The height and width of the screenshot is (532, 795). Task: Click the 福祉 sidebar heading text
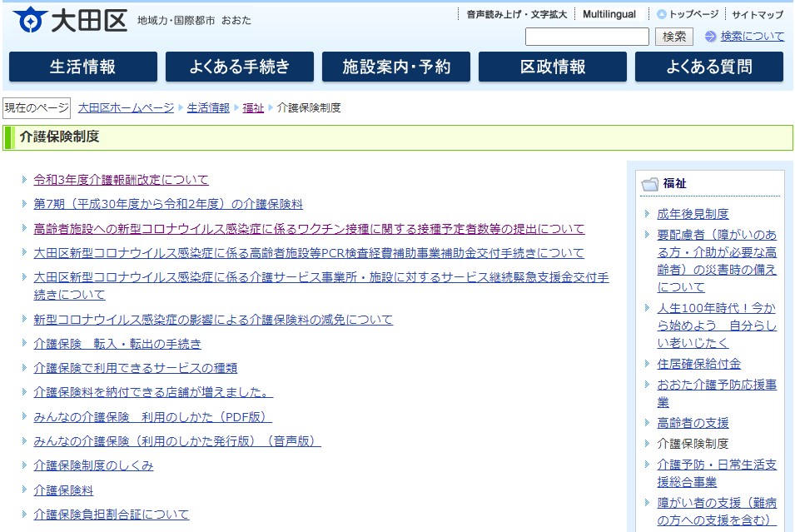click(674, 184)
